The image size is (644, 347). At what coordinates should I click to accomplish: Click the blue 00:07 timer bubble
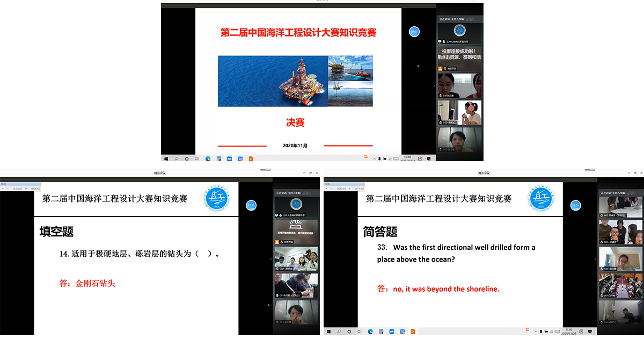414,32
